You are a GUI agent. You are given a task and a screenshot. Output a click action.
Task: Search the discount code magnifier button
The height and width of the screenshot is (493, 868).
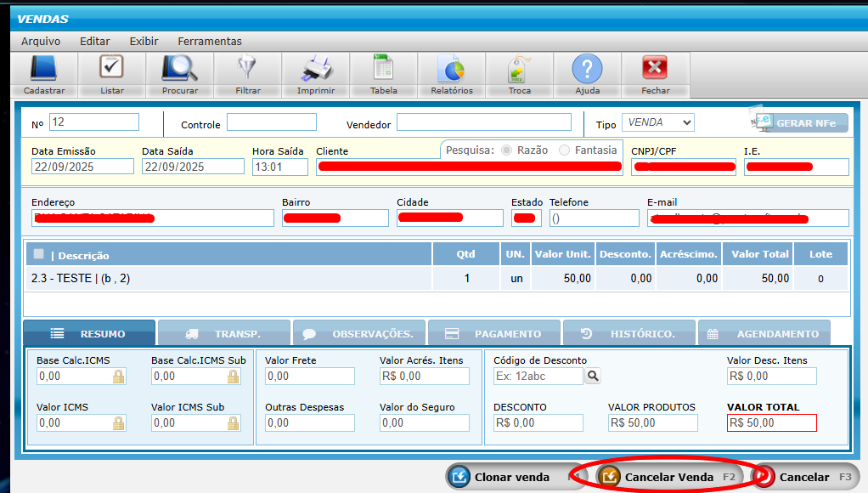pos(592,376)
